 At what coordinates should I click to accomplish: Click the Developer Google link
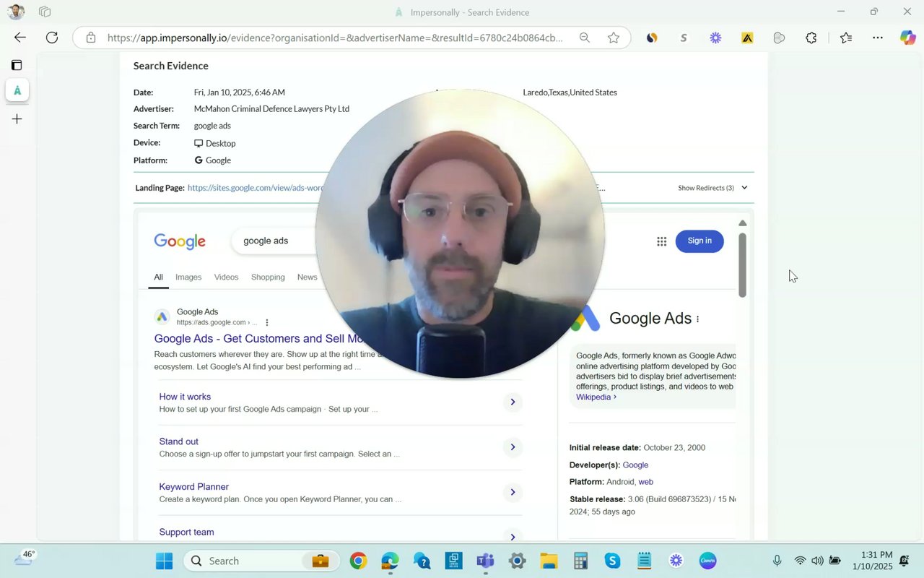pos(635,465)
